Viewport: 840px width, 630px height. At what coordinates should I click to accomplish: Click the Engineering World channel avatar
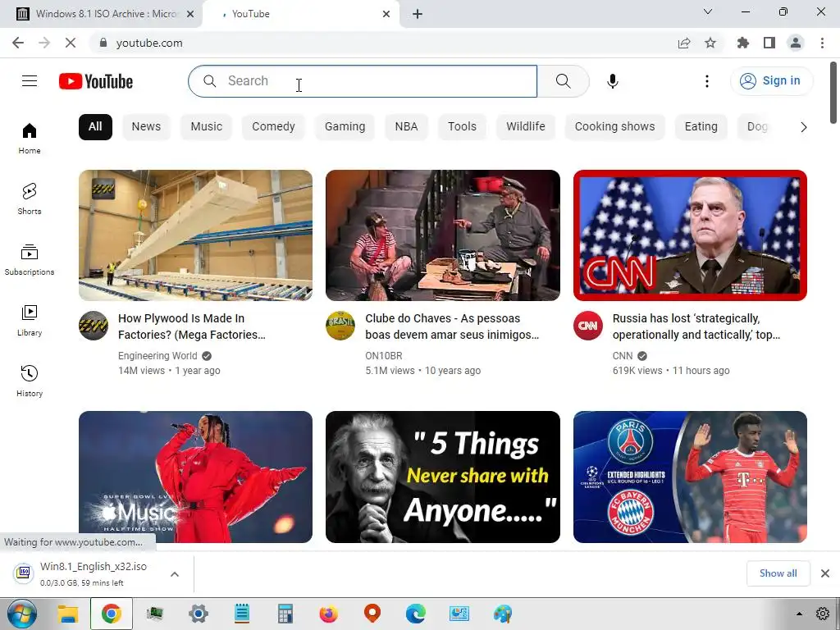pos(94,325)
